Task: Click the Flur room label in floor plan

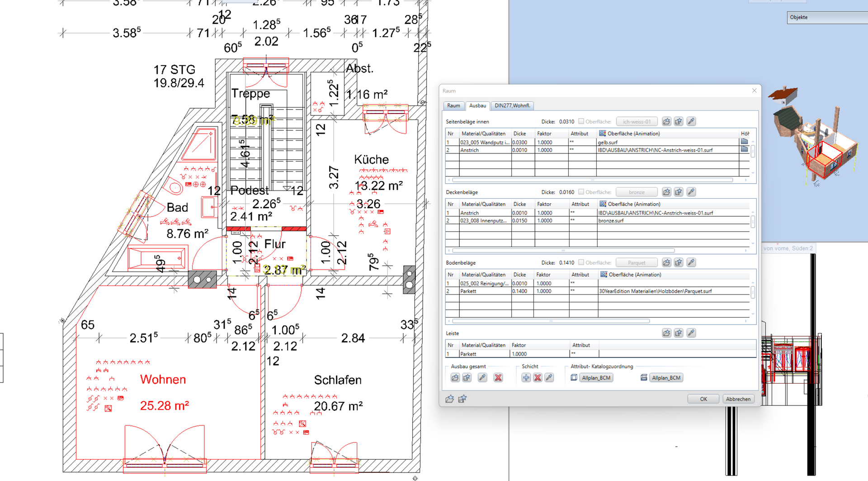Action: point(275,244)
